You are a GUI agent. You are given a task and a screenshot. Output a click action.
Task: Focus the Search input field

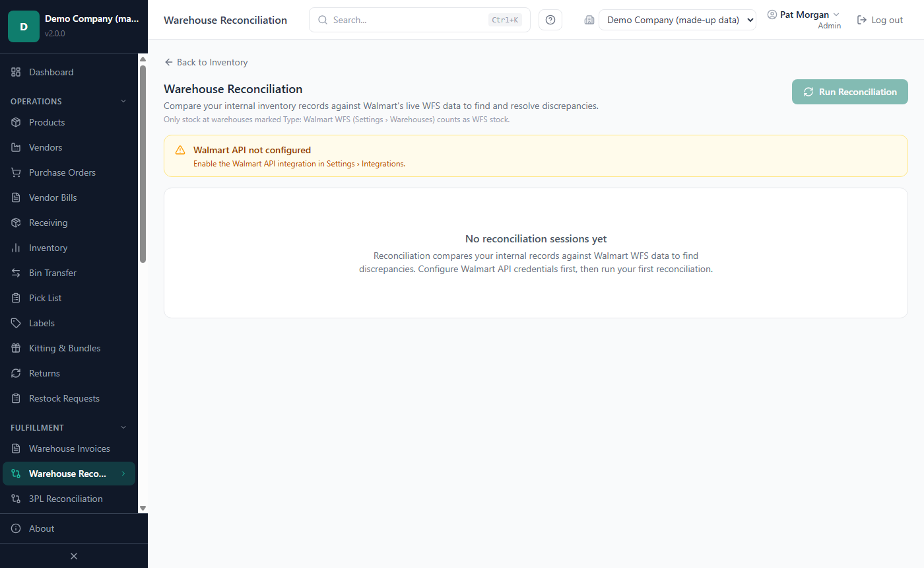click(420, 20)
